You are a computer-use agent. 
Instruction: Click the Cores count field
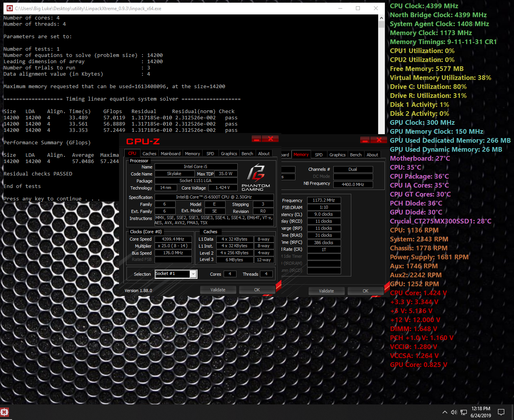230,274
